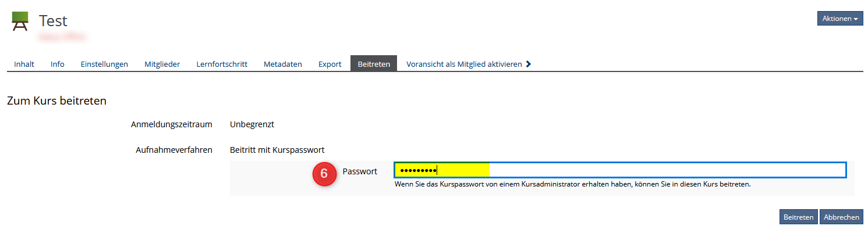868x233 pixels.
Task: Open the Aktionen dropdown menu
Action: (x=839, y=19)
